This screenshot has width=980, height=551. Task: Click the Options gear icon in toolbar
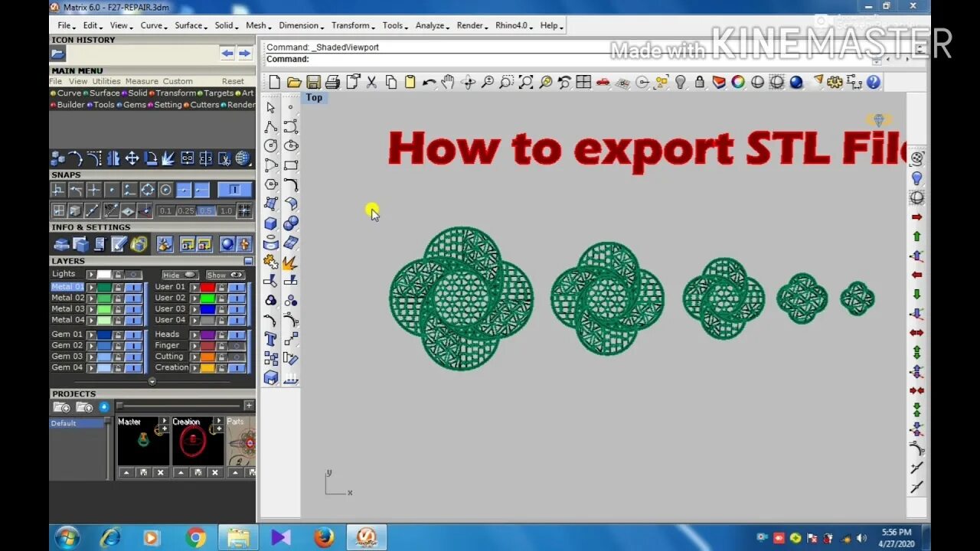point(835,82)
